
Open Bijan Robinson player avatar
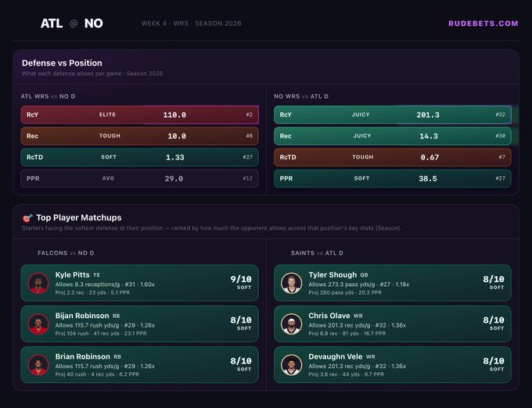38,324
